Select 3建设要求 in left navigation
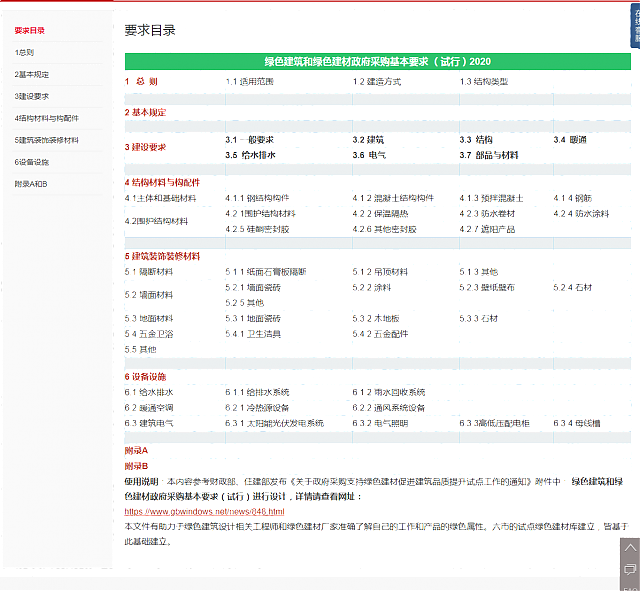640x591 pixels. tap(30, 95)
